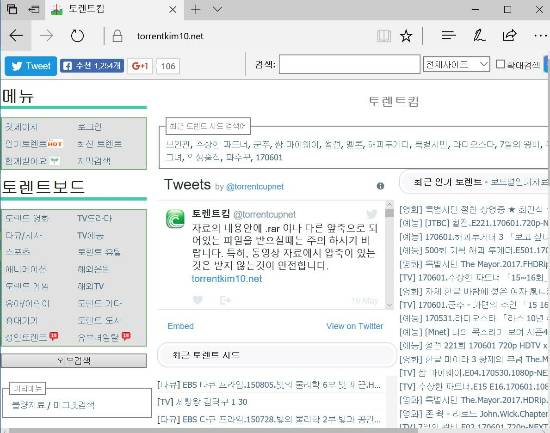The image size is (550, 433).
Task: Click the tweet share icon
Action: pyautogui.click(x=225, y=300)
